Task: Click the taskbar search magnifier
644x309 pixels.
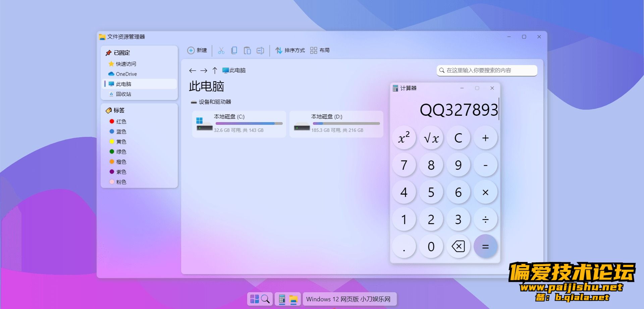Action: [x=265, y=299]
